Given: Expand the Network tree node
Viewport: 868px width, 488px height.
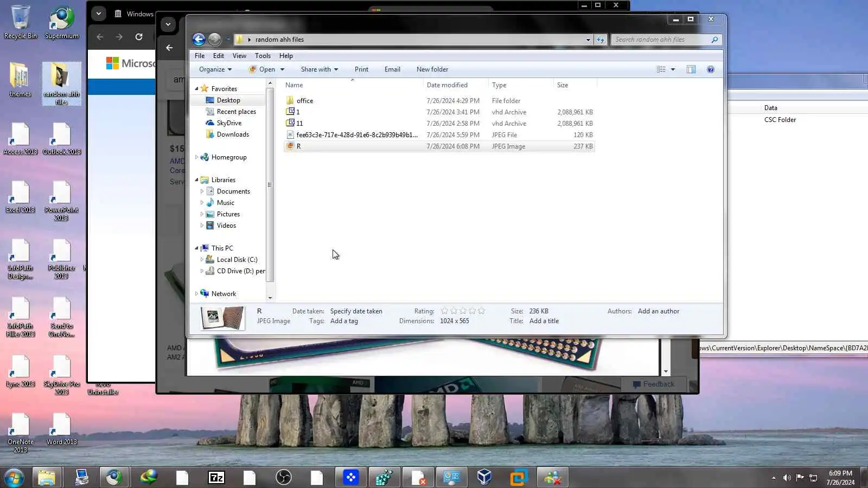Looking at the screenshot, I should pos(196,294).
